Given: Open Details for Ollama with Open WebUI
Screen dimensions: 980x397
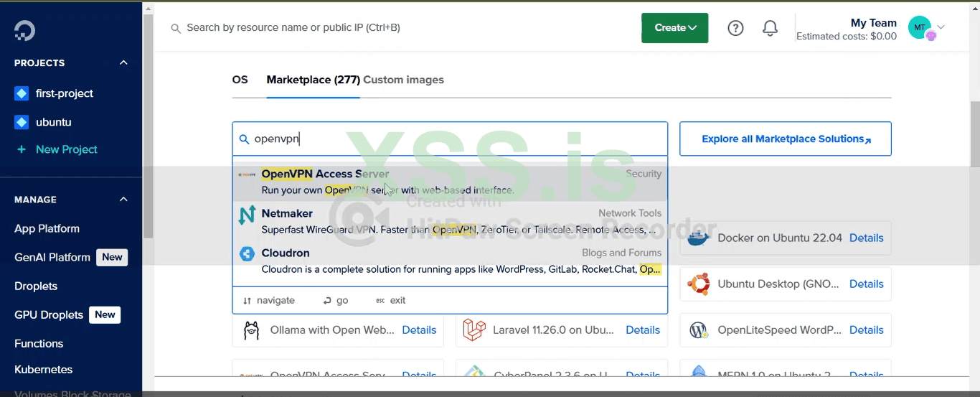Looking at the screenshot, I should pos(419,330).
